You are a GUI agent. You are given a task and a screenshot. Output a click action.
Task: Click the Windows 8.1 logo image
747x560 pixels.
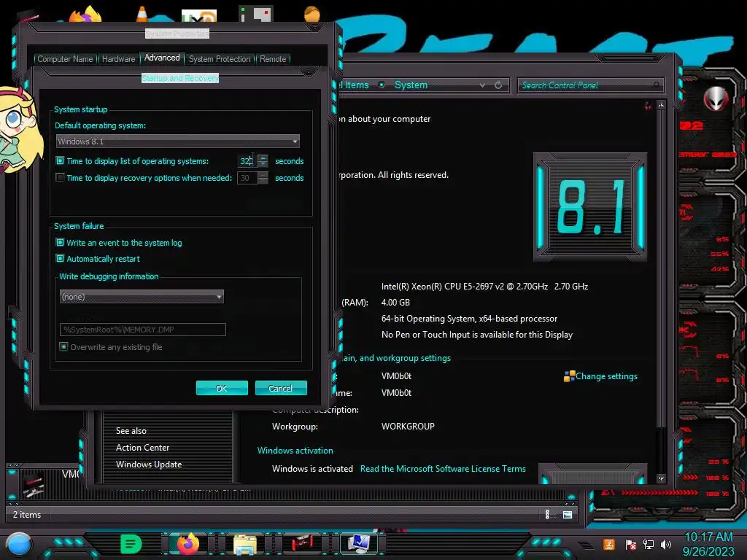589,207
